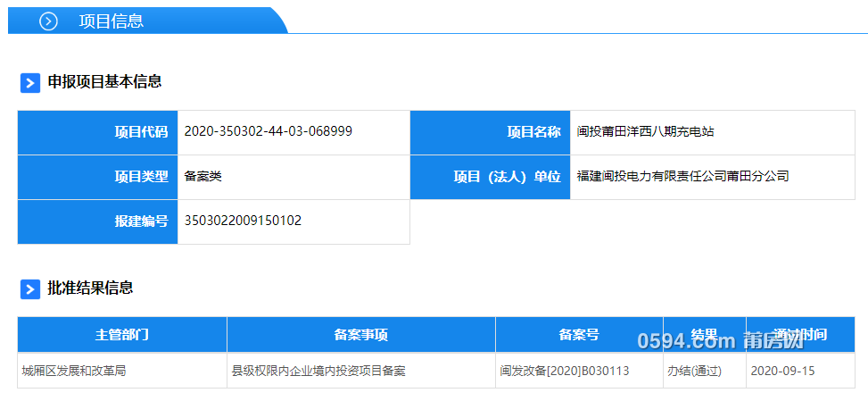Image resolution: width=868 pixels, height=401 pixels.
Task: Select the number 3503022009150102
Action: point(243,221)
